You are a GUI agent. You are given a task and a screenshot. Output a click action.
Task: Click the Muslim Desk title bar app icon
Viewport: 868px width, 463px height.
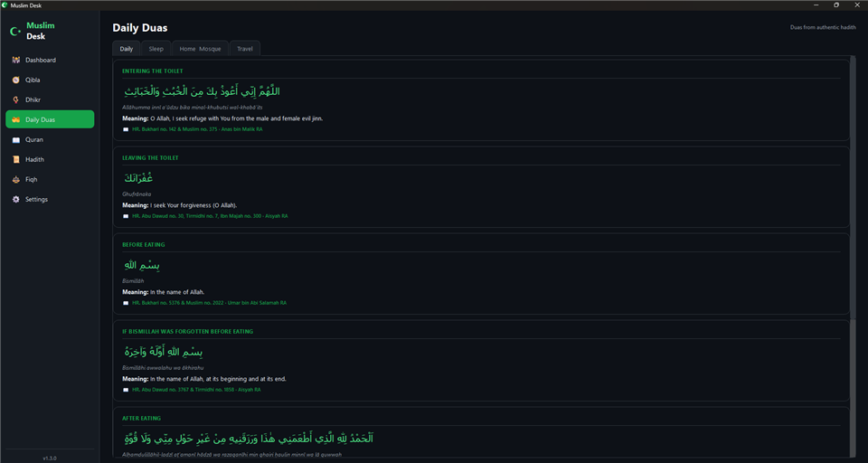click(5, 5)
